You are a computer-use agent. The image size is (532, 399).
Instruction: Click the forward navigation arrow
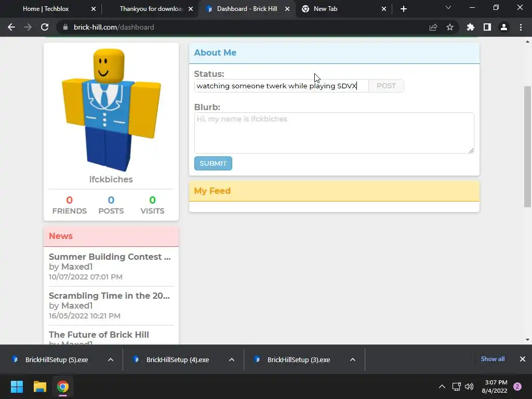[28, 27]
